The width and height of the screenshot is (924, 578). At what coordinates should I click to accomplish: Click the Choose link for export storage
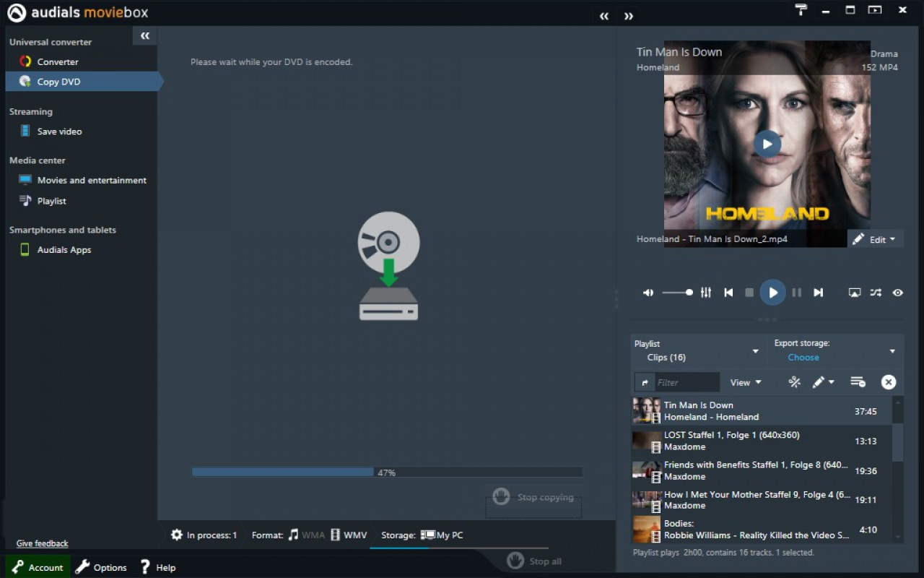(803, 358)
